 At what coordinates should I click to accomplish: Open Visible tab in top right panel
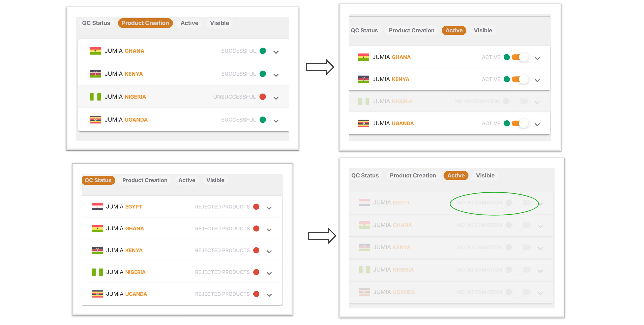(483, 31)
